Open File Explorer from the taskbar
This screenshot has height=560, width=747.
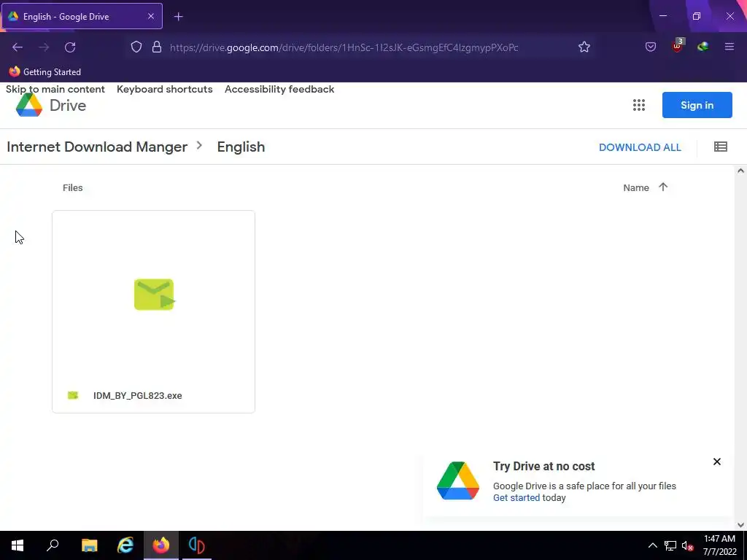[89, 545]
